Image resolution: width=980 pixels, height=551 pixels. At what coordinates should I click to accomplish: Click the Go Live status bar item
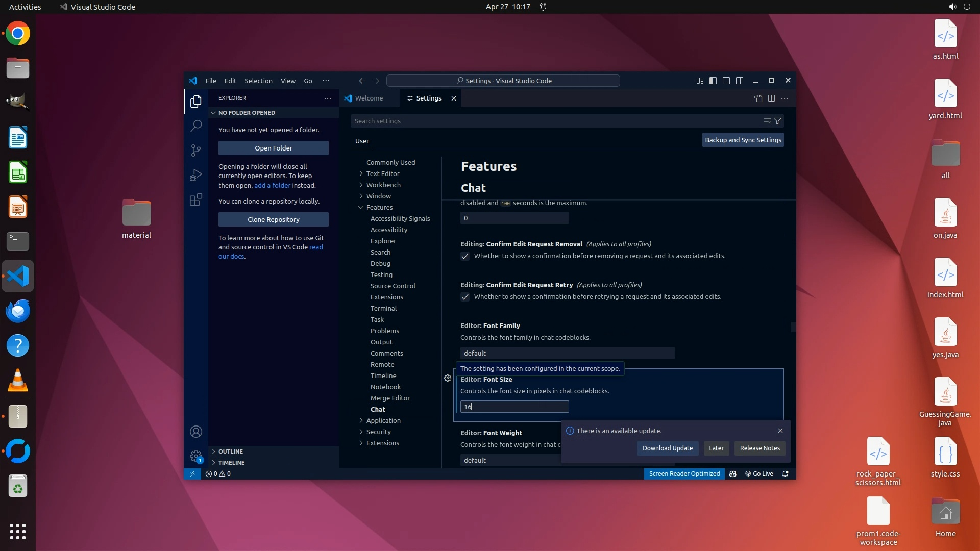(x=759, y=473)
